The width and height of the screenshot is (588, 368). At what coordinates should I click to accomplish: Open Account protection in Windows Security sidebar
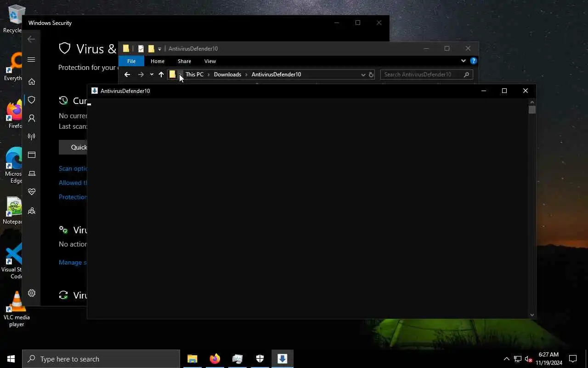tap(32, 118)
